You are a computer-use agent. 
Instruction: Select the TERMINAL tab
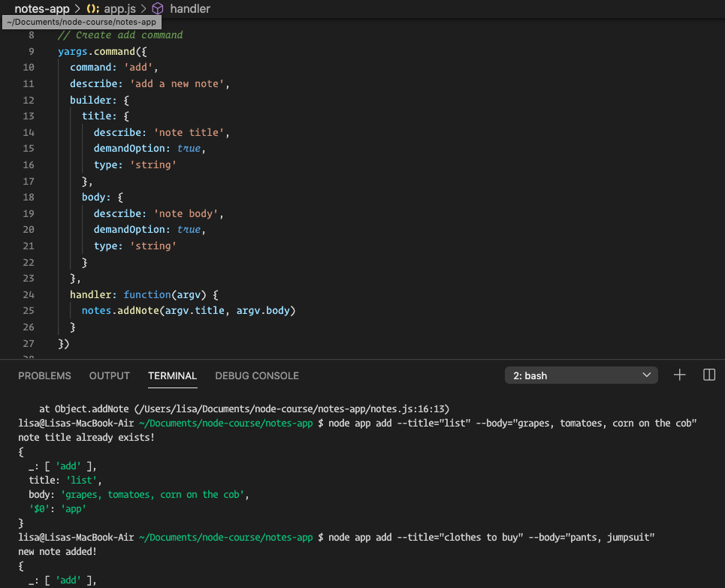(173, 375)
